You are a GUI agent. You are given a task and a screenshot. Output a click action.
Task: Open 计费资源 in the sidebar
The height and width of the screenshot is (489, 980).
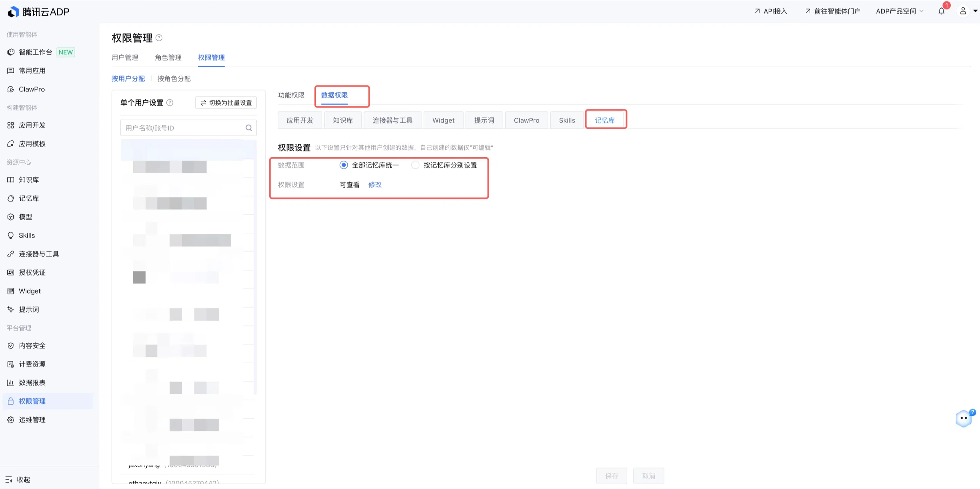(x=32, y=364)
